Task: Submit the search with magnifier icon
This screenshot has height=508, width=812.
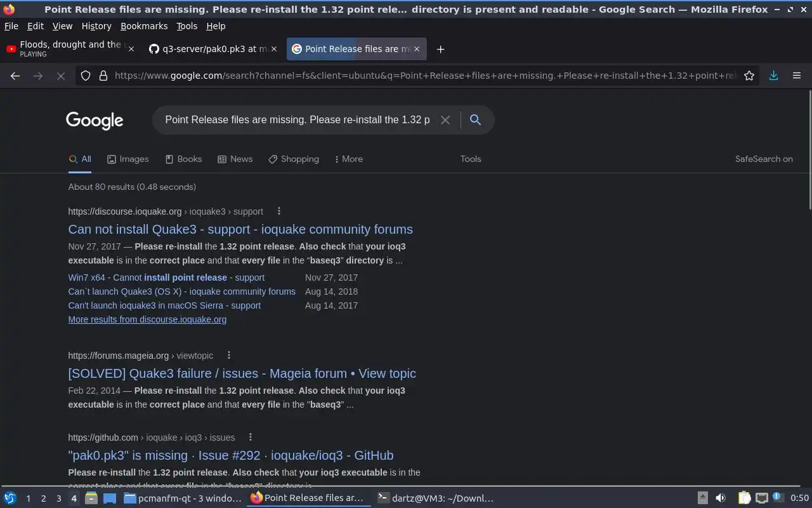Action: coord(475,119)
